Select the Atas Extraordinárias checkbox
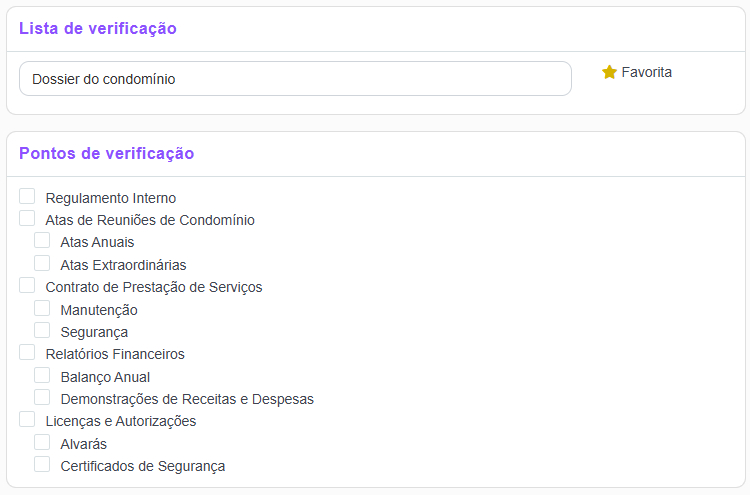Viewport: 750px width, 495px height. click(x=42, y=263)
